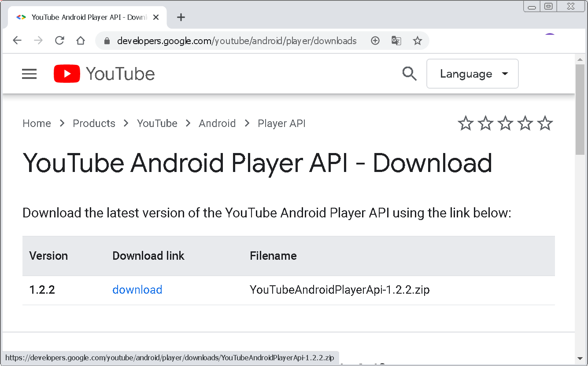Open the Language dropdown
This screenshot has width=588, height=366.
473,74
